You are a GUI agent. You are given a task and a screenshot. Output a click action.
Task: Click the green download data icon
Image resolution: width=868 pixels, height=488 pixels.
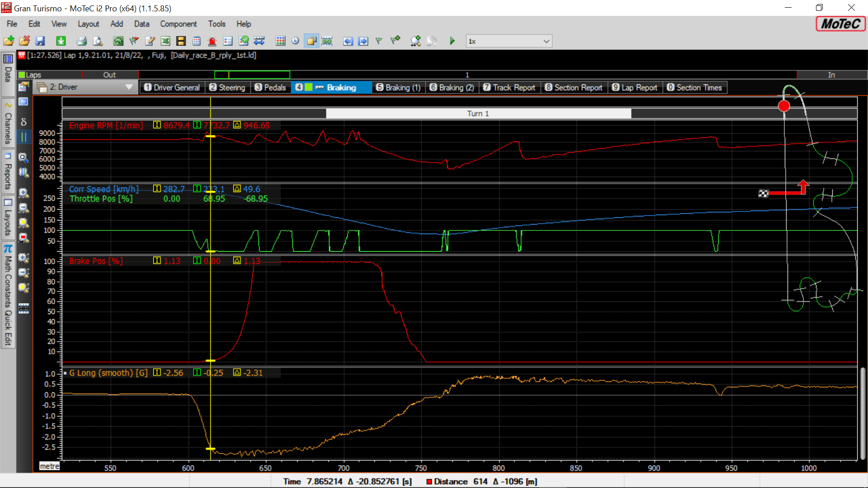61,41
